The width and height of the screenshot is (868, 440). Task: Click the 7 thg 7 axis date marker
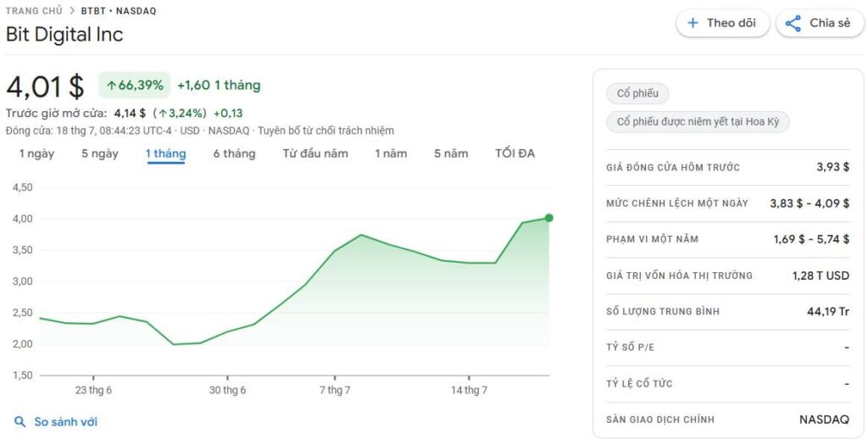[335, 390]
